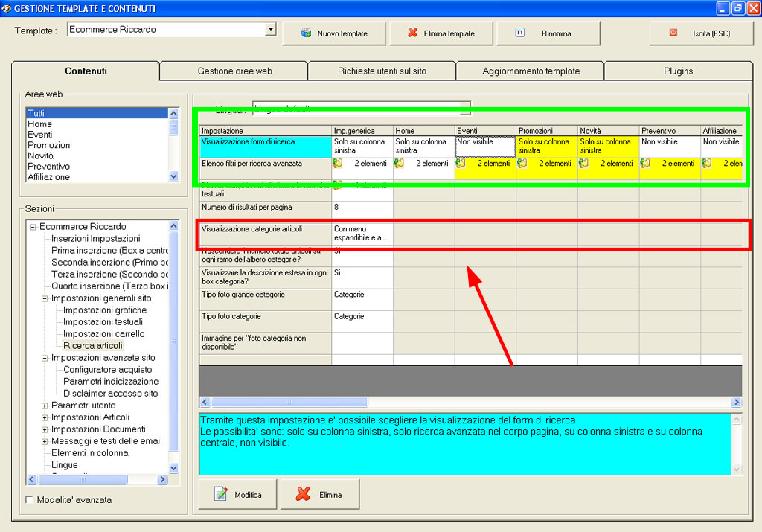Click right arrow of Sezioni horizontal scrollbar
Screen dimensions: 762x532
pyautogui.click(x=162, y=479)
